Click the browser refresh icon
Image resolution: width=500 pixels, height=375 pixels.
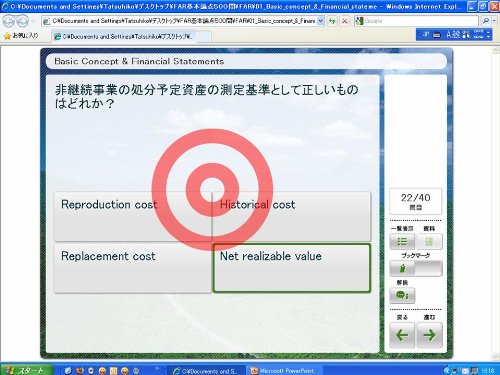pyautogui.click(x=332, y=21)
